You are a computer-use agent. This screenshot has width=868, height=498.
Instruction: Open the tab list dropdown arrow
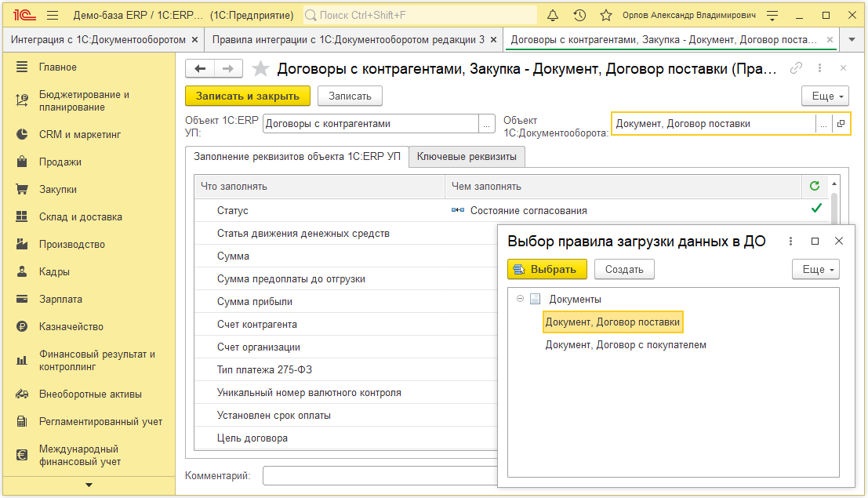pyautogui.click(x=852, y=38)
